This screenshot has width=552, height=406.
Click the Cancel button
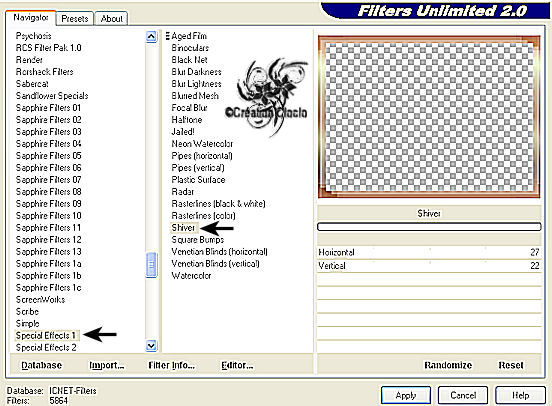pyautogui.click(x=463, y=395)
